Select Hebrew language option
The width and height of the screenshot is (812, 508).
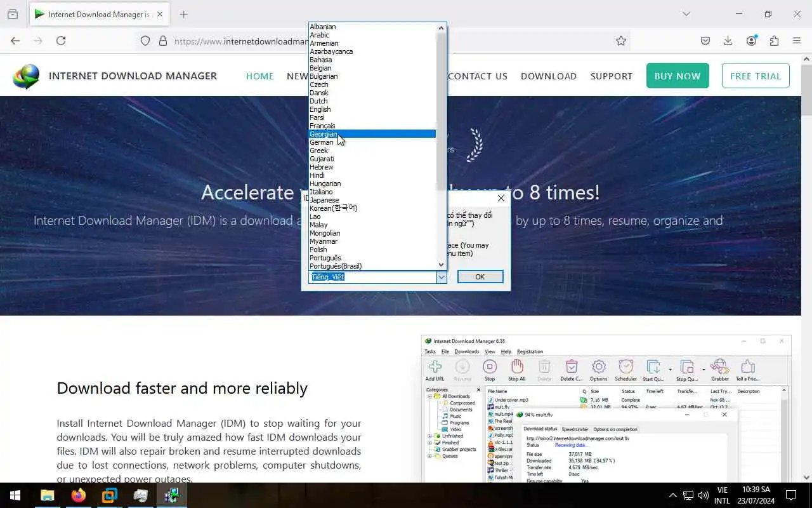point(372,167)
